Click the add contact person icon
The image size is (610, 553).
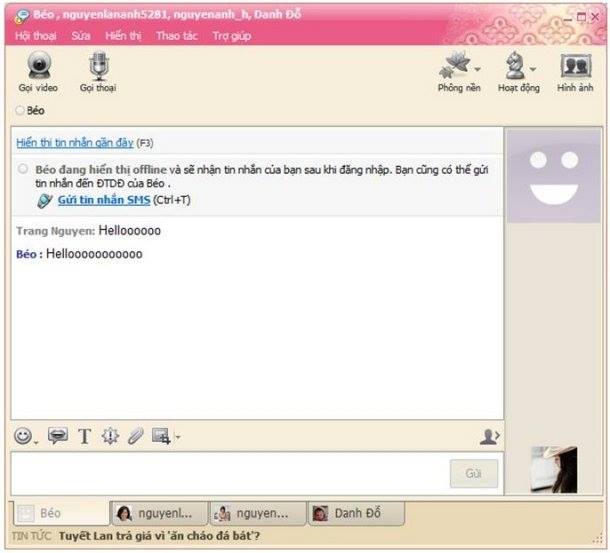[488, 436]
